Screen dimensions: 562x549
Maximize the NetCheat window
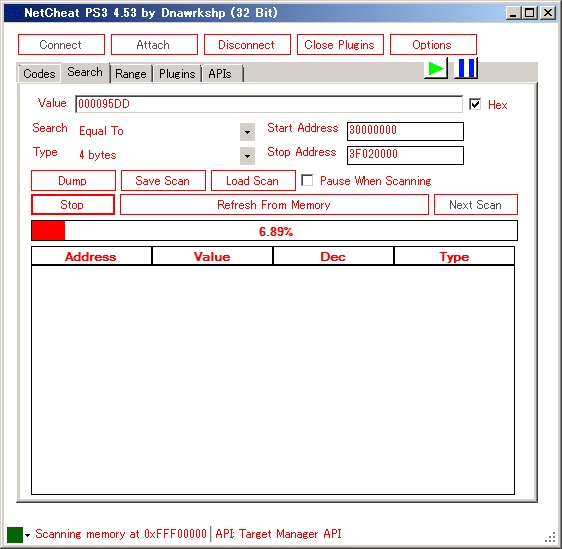click(x=530, y=13)
